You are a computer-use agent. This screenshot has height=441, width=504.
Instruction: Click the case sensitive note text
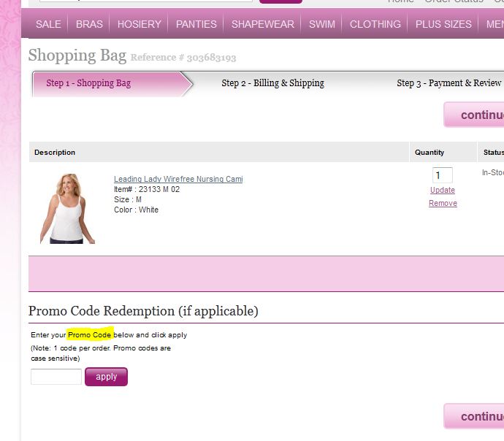pos(56,358)
